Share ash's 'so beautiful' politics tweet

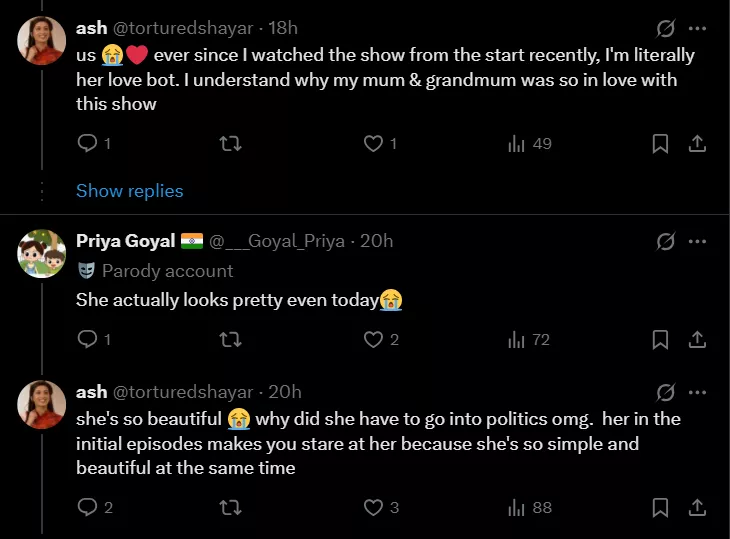point(697,508)
